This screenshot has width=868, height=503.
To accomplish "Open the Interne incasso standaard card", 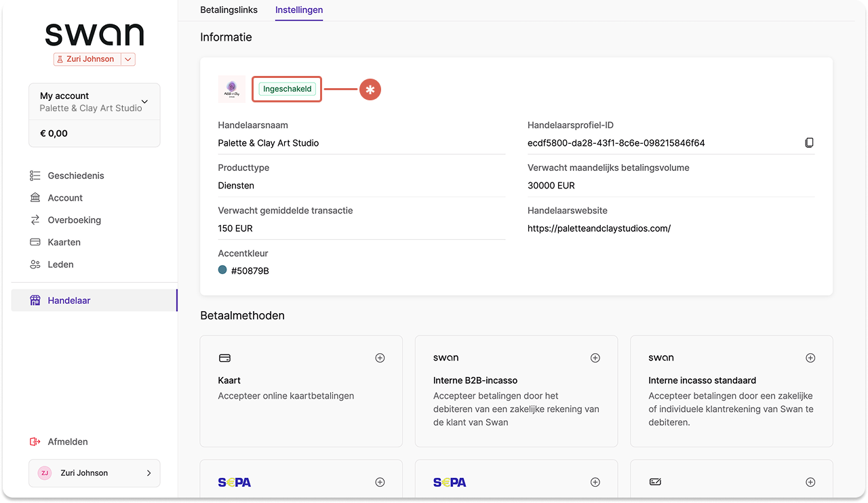I will point(732,391).
